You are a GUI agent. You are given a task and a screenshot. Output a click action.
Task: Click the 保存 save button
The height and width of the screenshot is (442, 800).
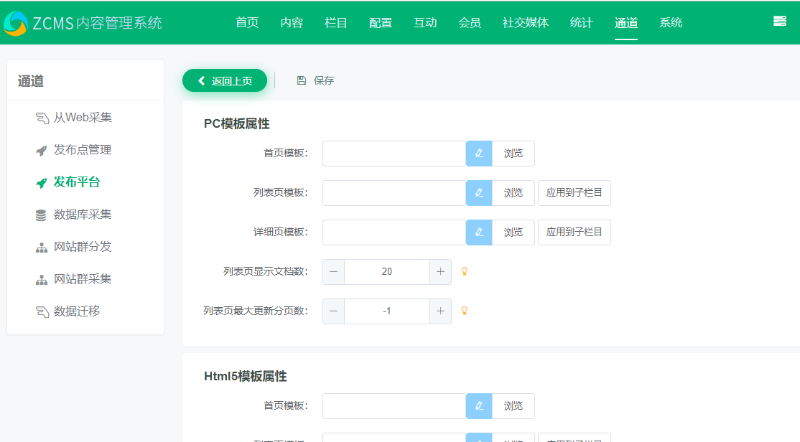[315, 80]
